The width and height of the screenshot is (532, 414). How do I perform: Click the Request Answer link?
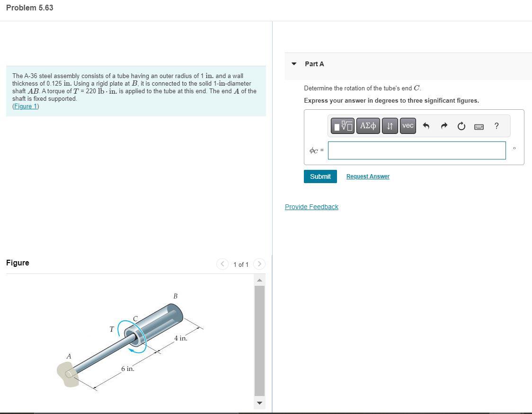(368, 176)
